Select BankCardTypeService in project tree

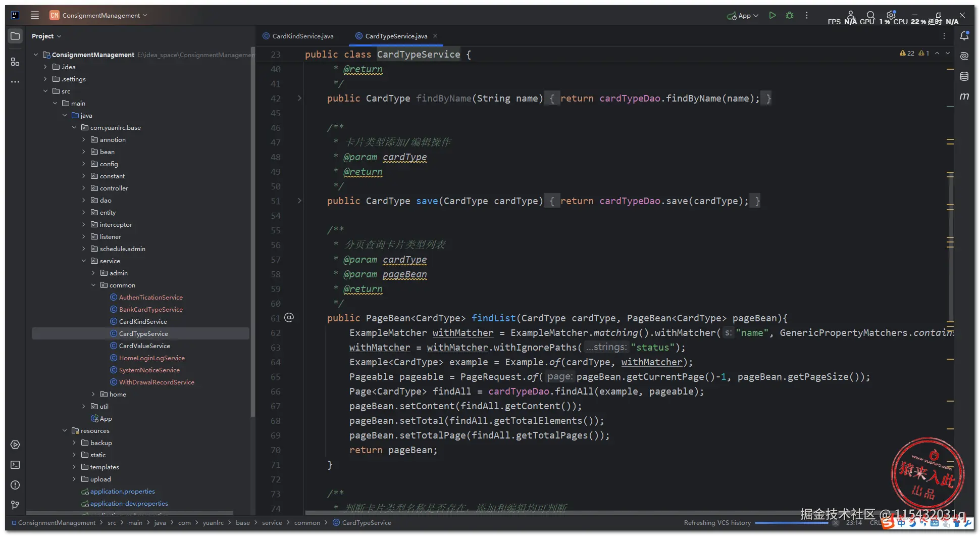(151, 309)
